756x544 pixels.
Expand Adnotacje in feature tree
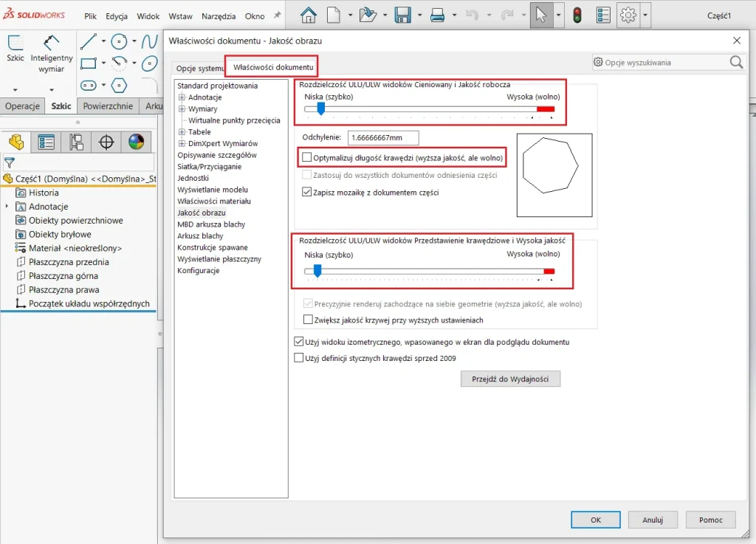(7, 206)
